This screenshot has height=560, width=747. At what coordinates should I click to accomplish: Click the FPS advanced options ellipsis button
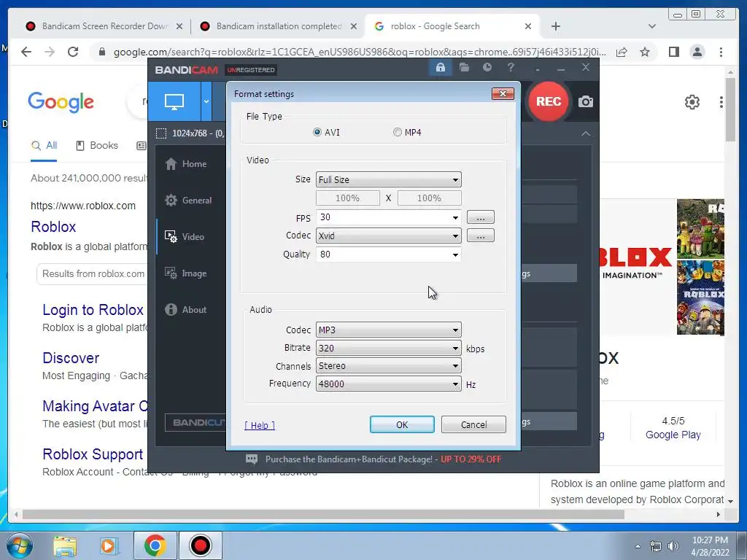coord(480,217)
